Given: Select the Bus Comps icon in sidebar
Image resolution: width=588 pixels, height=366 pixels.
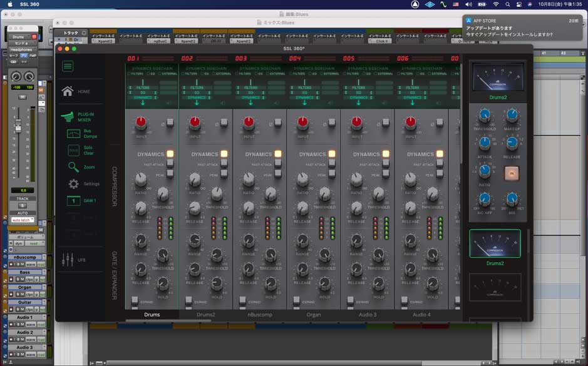Looking at the screenshot, I should pyautogui.click(x=73, y=133).
